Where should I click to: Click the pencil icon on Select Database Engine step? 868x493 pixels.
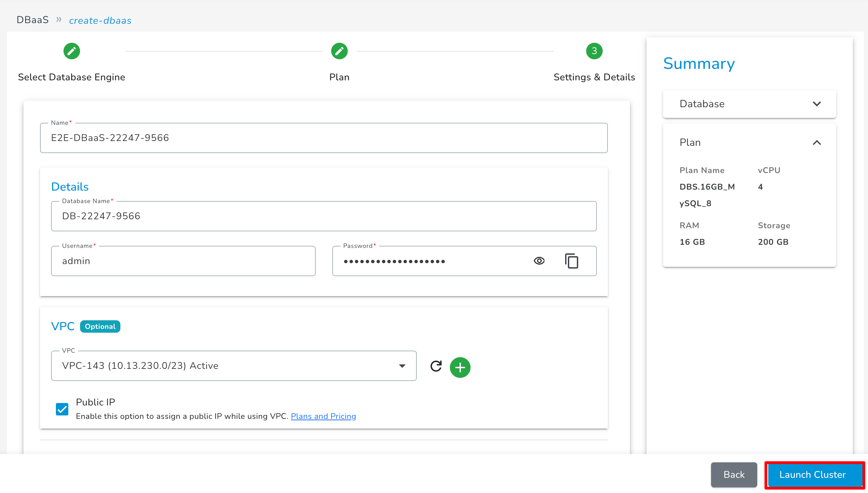coord(71,51)
